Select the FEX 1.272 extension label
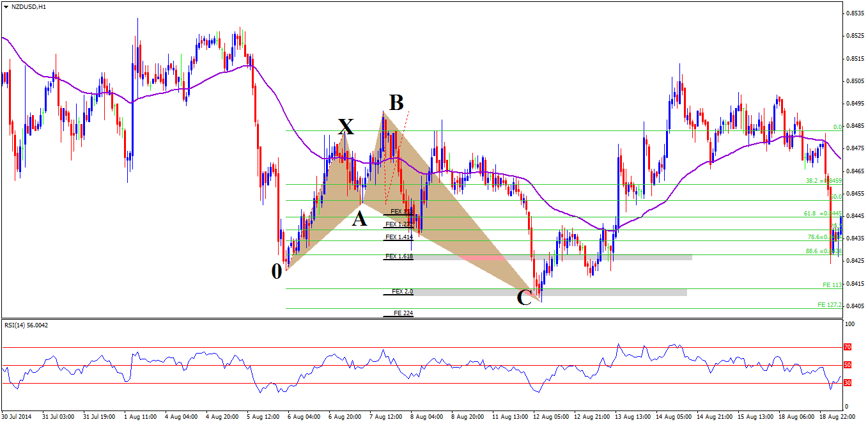868x422 pixels. [399, 224]
